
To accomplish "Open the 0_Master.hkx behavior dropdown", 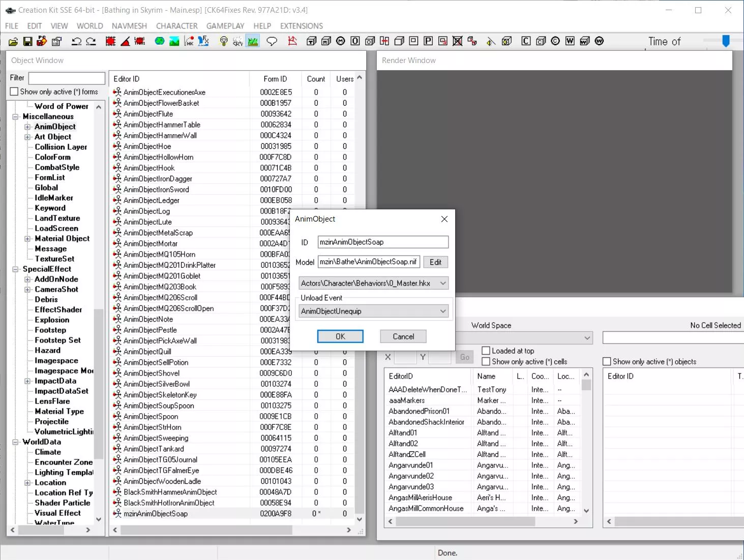I will coord(374,283).
